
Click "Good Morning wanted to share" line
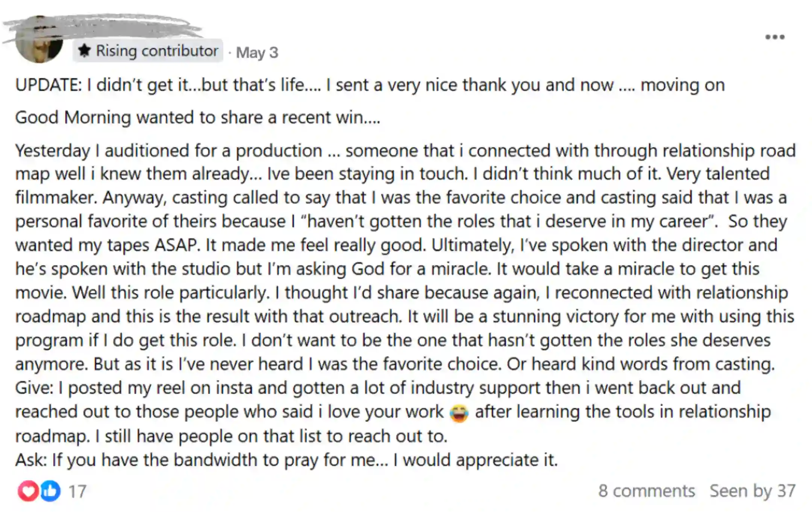[198, 117]
